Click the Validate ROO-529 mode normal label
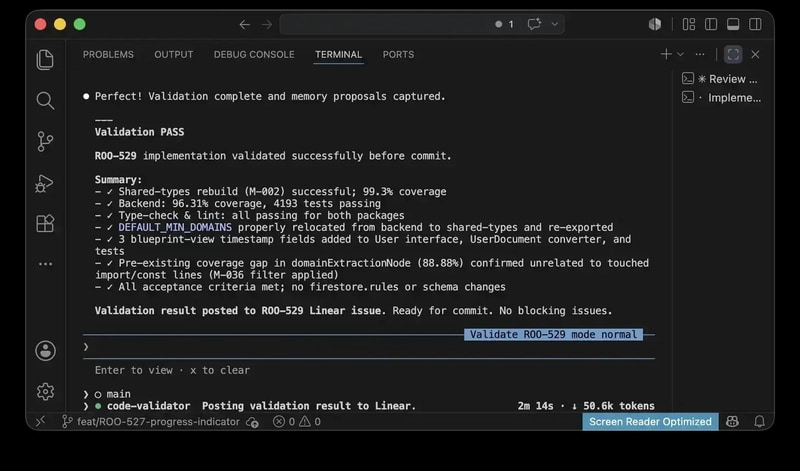800x471 pixels. (x=553, y=334)
